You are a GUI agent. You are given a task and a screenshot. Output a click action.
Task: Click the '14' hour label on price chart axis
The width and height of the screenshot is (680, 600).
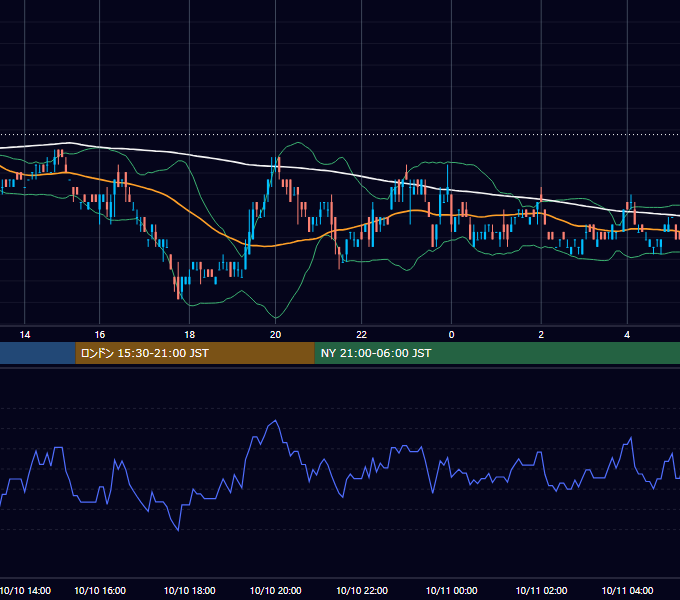click(x=25, y=335)
